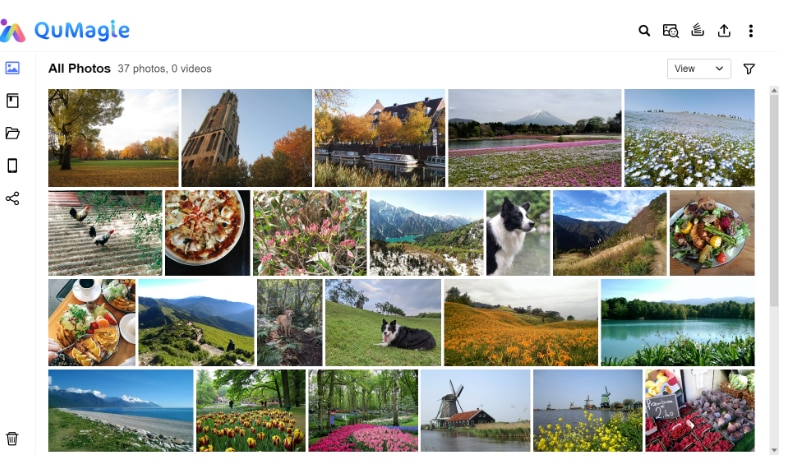Open the Shared sidebar icon

click(x=13, y=198)
